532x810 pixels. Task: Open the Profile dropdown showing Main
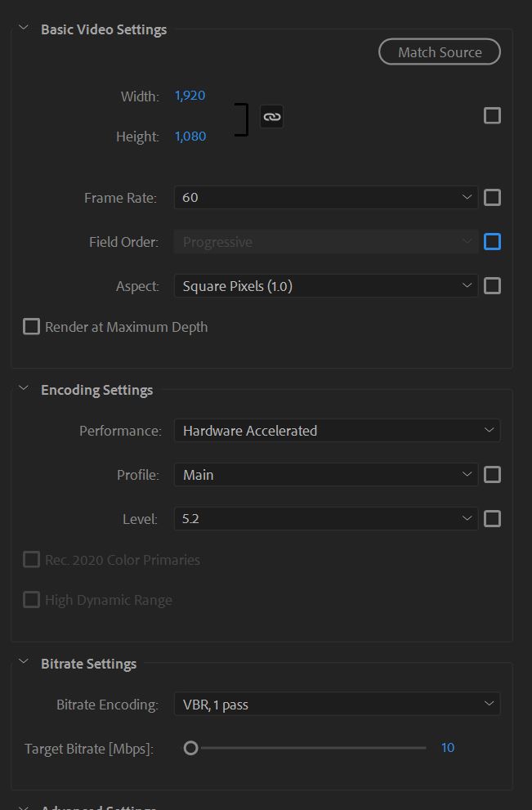[x=325, y=475]
